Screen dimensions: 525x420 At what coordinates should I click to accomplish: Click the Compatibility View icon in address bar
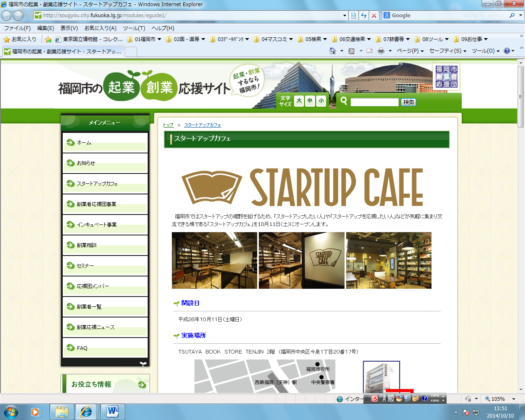pos(354,16)
